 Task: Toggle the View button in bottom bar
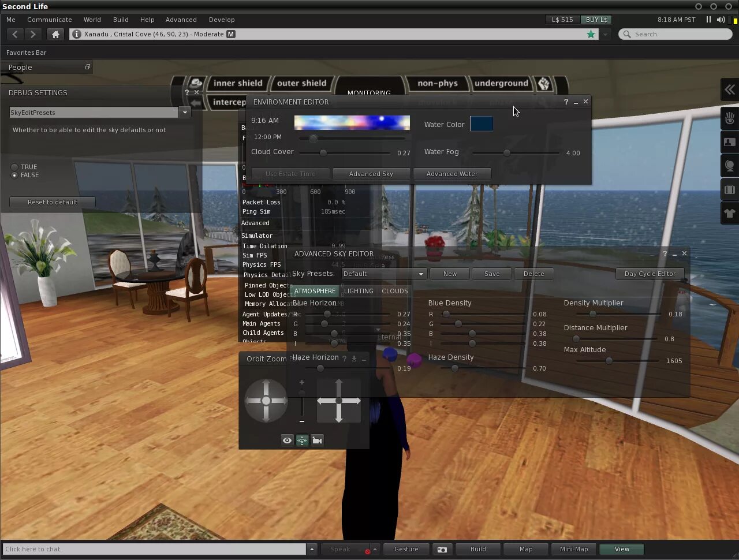622,549
